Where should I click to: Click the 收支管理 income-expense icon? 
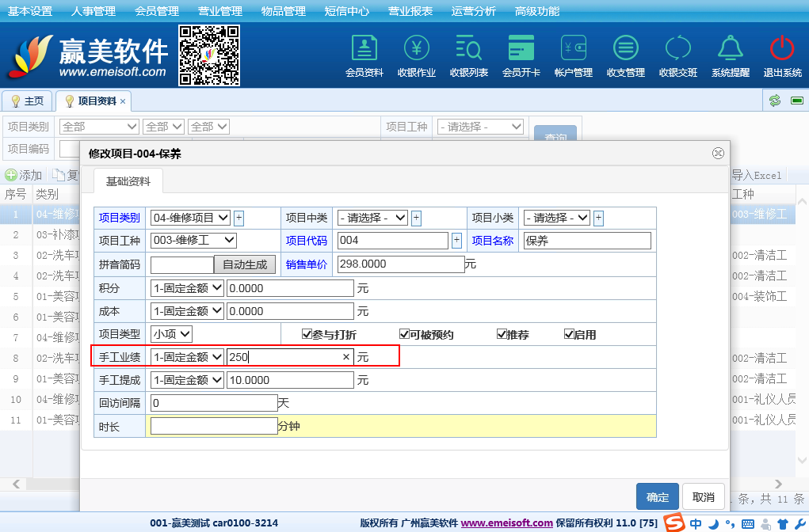[x=626, y=49]
